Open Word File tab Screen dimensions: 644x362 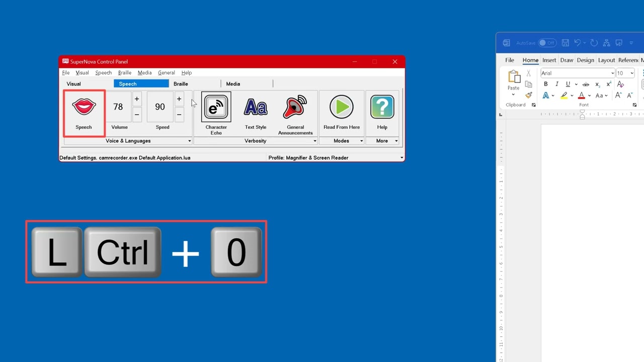(x=510, y=60)
